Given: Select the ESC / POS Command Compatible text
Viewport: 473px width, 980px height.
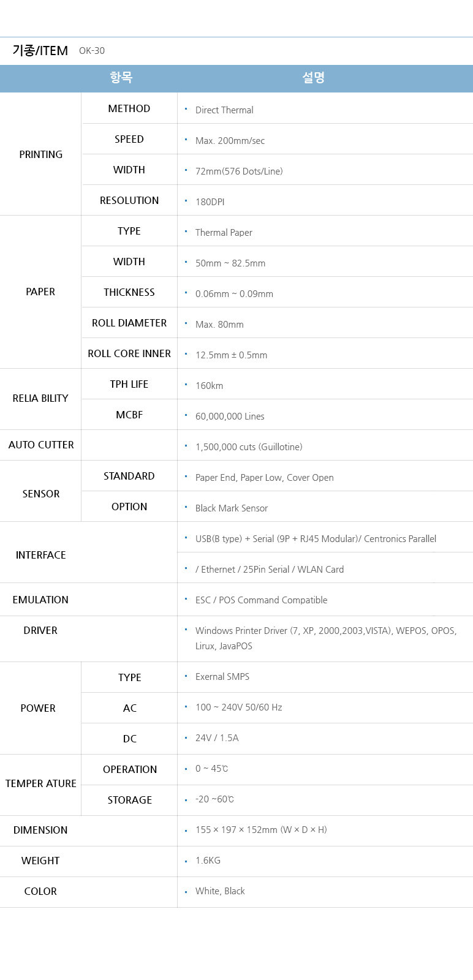Looking at the screenshot, I should coord(261,600).
